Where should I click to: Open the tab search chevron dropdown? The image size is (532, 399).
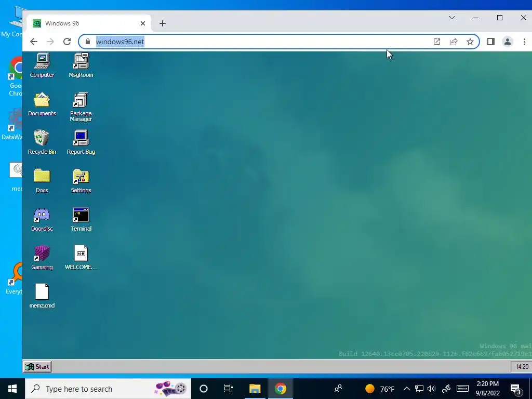click(x=452, y=18)
